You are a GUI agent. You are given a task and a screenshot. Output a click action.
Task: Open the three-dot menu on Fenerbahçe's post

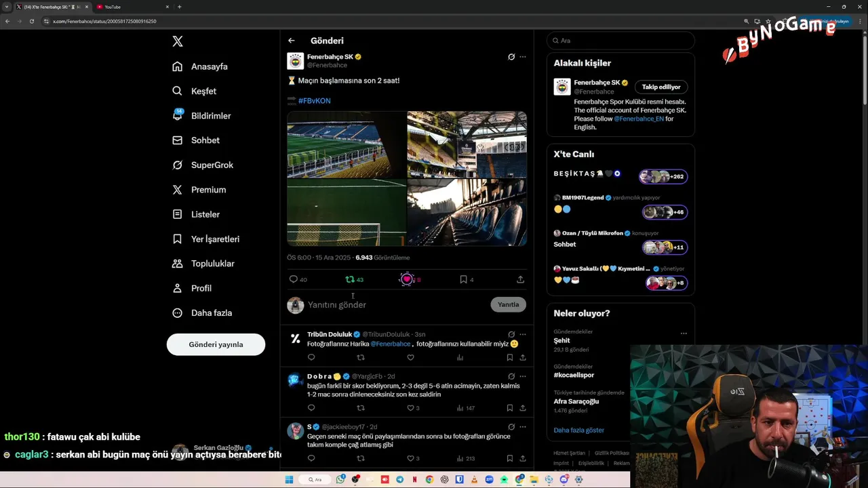pos(523,57)
